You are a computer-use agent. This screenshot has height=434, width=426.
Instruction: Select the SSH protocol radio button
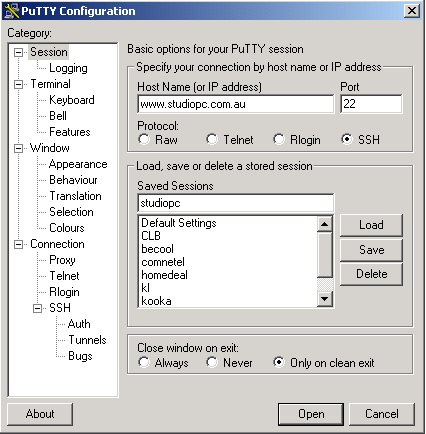[347, 139]
